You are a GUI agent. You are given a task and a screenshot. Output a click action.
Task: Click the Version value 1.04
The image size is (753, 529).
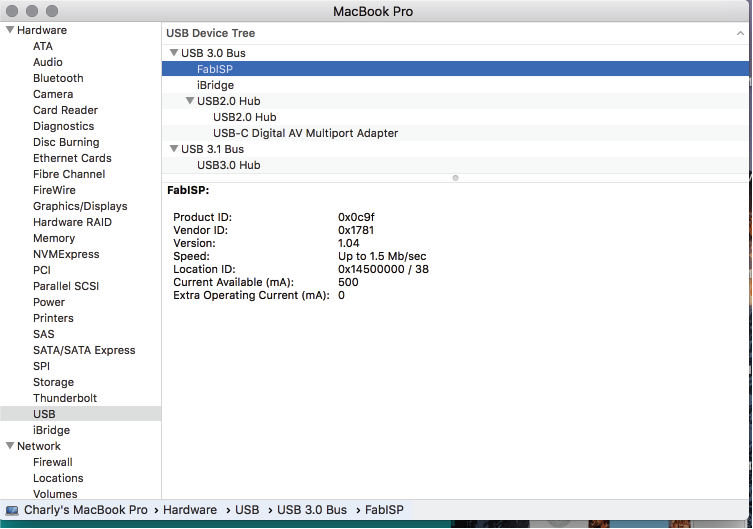coord(348,243)
